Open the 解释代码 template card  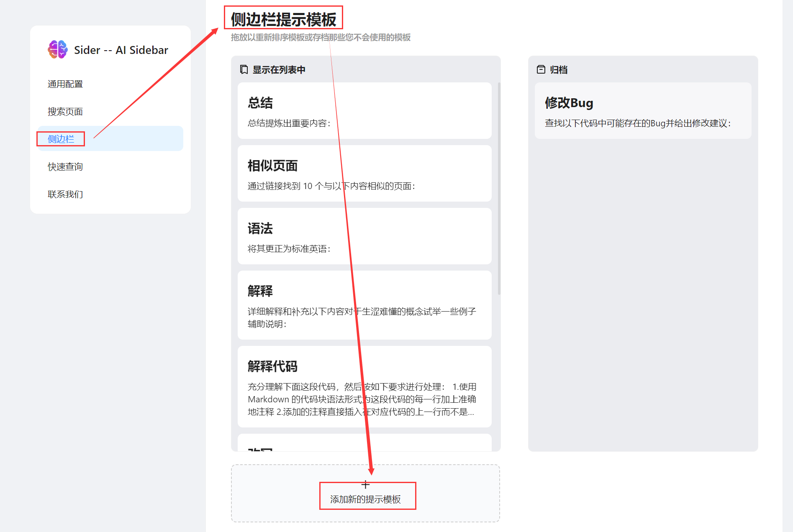coord(364,386)
